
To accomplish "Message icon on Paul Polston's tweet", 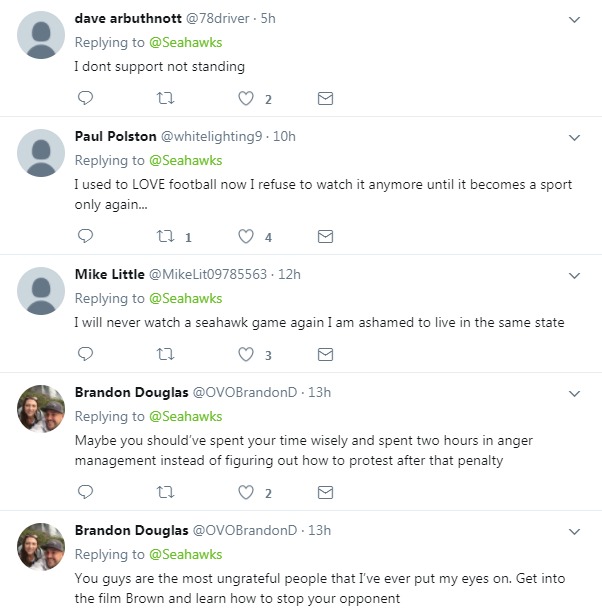I will [x=325, y=236].
